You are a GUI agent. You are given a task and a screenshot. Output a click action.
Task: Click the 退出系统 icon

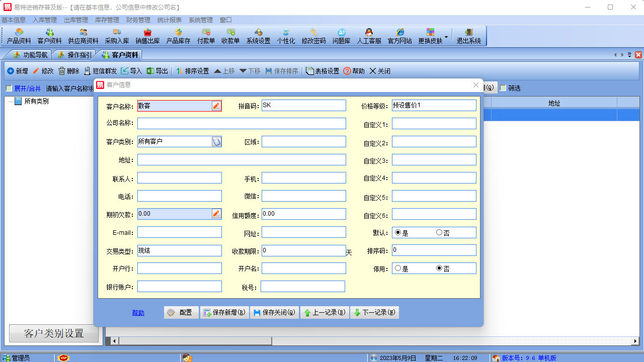point(468,36)
